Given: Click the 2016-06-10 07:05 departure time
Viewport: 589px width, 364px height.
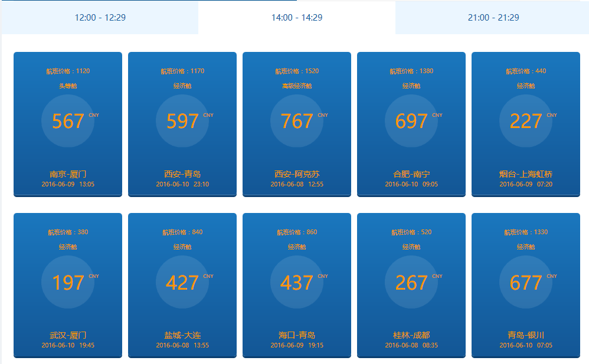Looking at the screenshot, I should 526,345.
